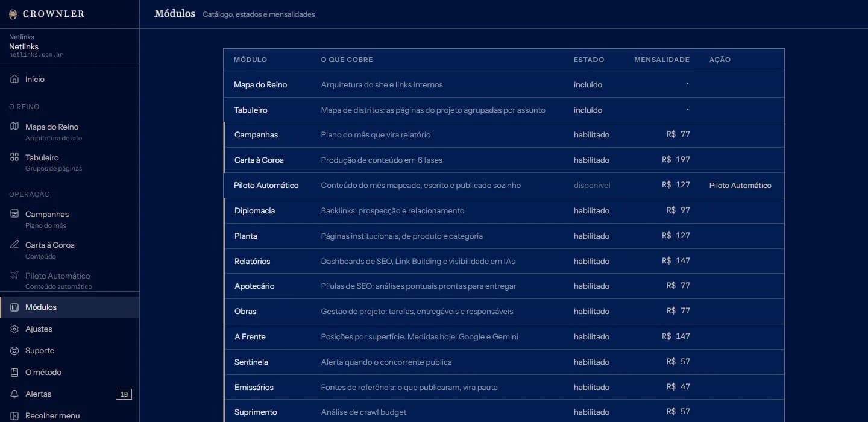Click the Módulos sidebar icon

14,307
